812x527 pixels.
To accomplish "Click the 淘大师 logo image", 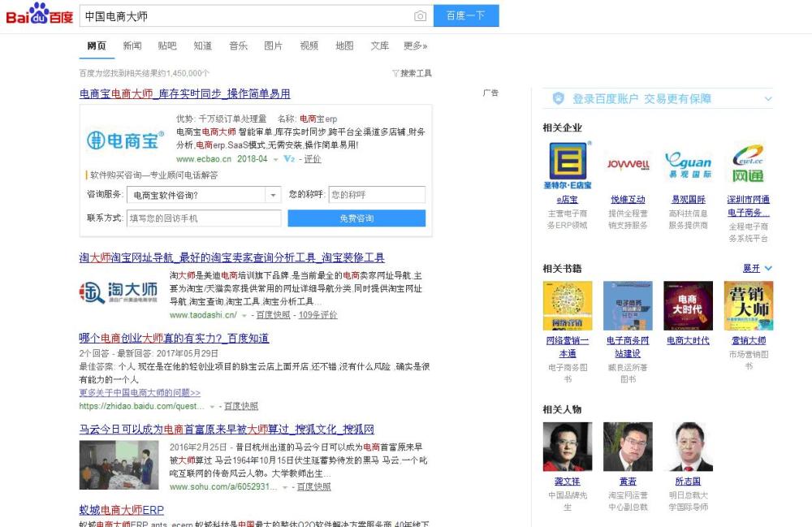I will pyautogui.click(x=119, y=292).
